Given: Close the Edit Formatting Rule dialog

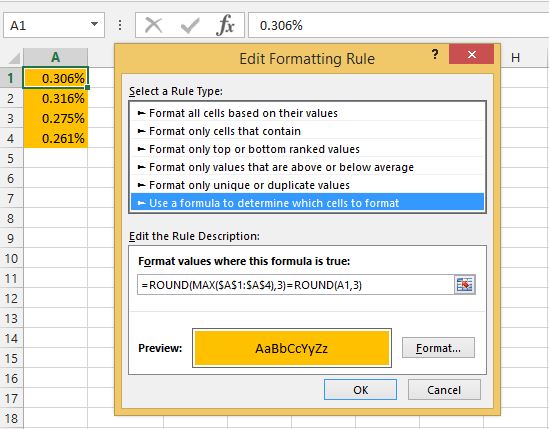Looking at the screenshot, I should coord(471,54).
